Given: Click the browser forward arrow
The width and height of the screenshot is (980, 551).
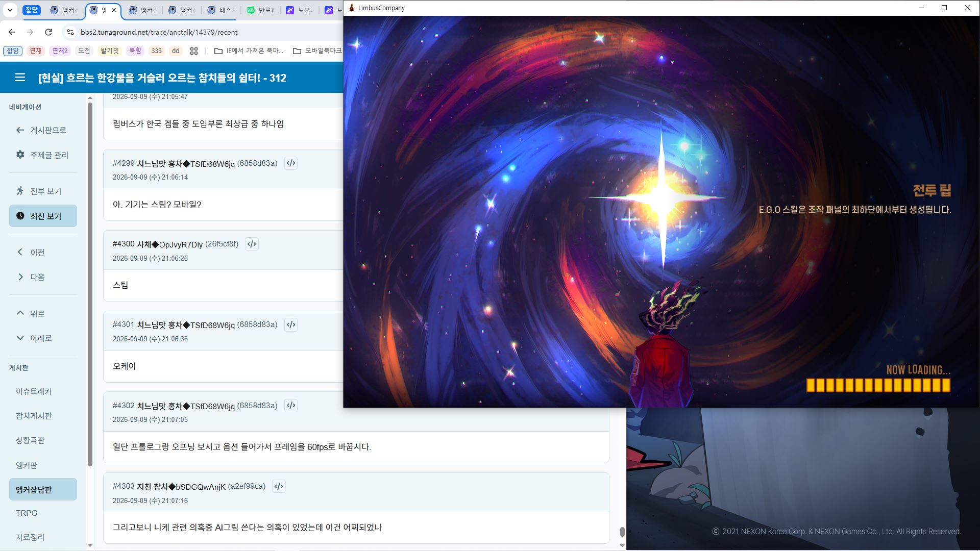Looking at the screenshot, I should 30,32.
